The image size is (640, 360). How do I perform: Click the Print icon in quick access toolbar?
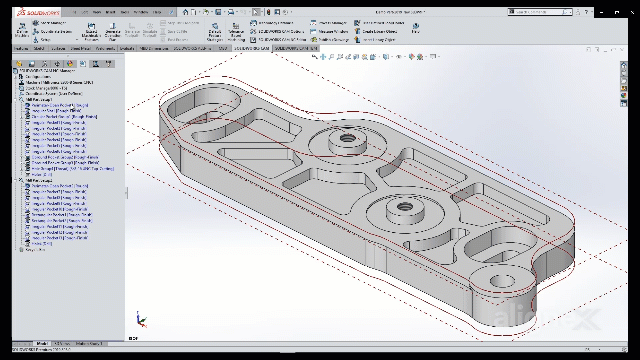231,12
